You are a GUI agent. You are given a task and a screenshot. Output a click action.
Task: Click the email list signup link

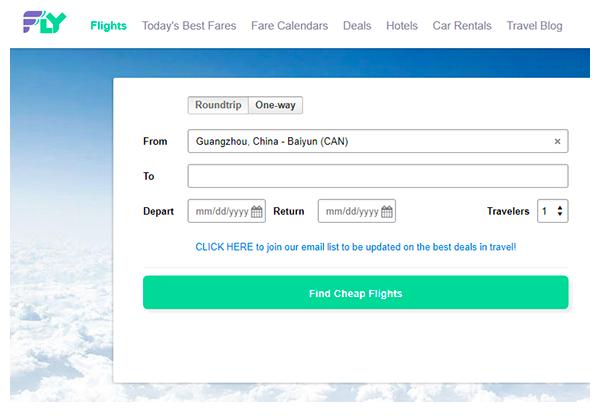356,247
